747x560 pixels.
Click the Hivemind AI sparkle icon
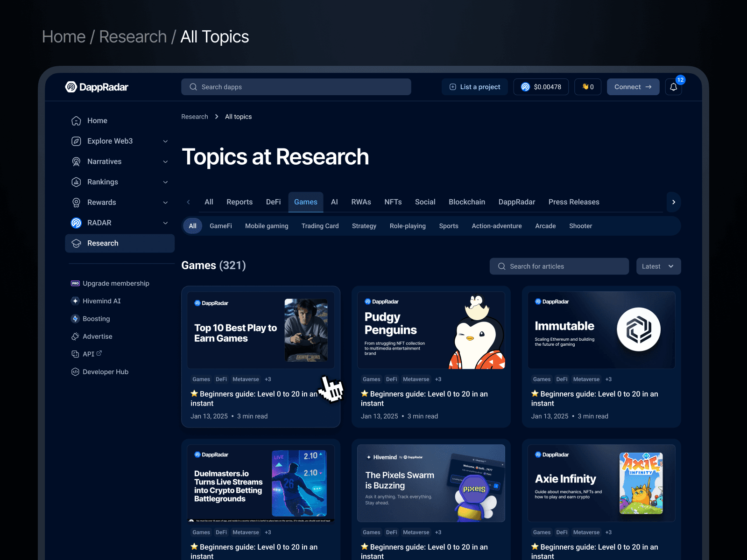click(x=75, y=301)
